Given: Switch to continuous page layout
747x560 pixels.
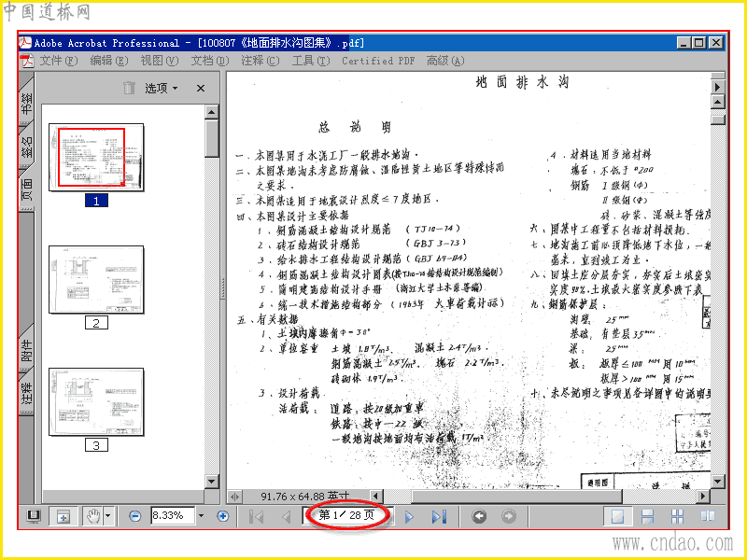Looking at the screenshot, I should [647, 516].
